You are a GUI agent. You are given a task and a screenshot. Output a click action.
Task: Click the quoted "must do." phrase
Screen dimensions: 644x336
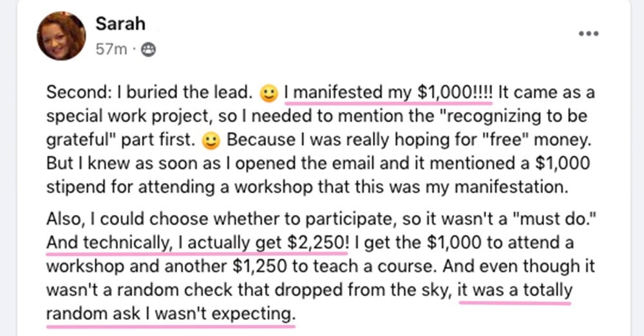[558, 218]
